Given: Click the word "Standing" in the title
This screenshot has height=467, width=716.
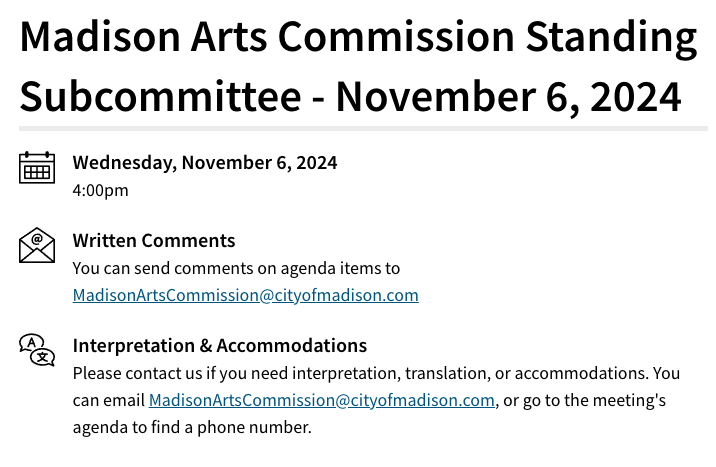Looking at the screenshot, I should (x=611, y=39).
